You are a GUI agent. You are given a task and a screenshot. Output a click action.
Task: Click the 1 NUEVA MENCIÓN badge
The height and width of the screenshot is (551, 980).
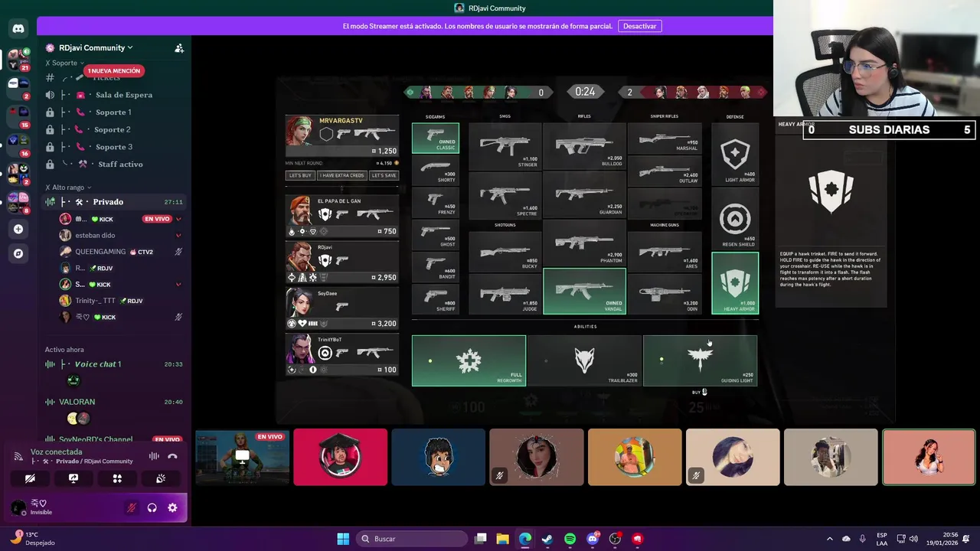[113, 70]
